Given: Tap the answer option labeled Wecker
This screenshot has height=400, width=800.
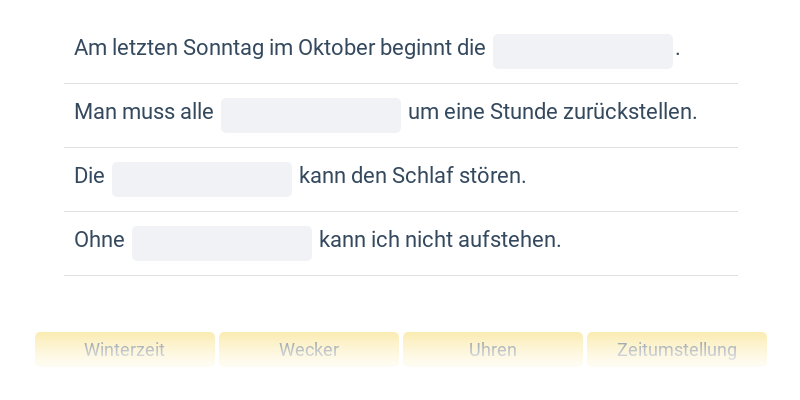Looking at the screenshot, I should point(309,350).
